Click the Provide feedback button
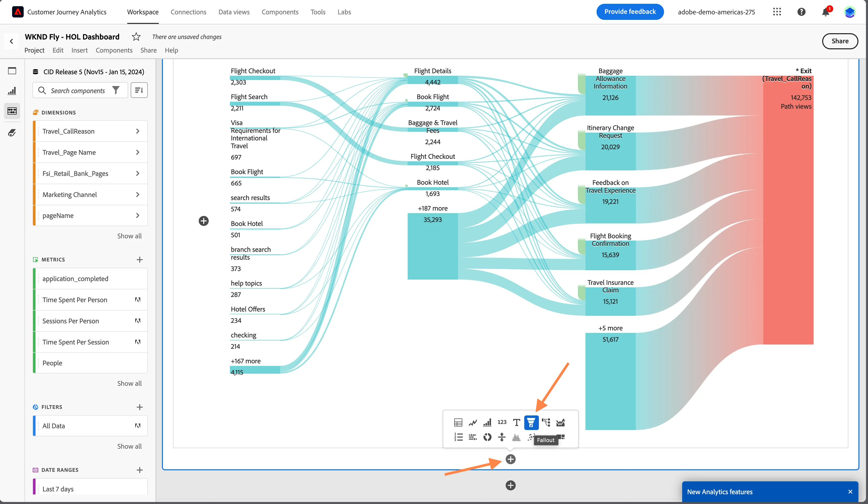This screenshot has width=868, height=504. (x=630, y=12)
